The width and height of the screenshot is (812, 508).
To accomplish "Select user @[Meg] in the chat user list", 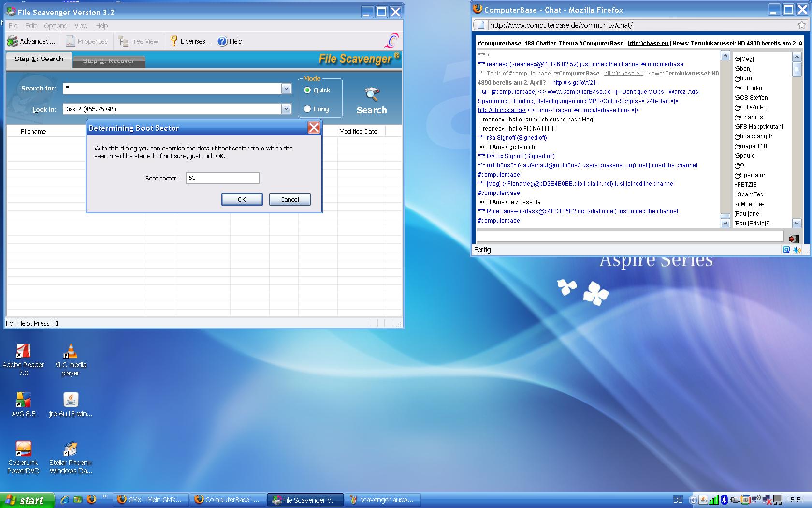I will pyautogui.click(x=744, y=59).
